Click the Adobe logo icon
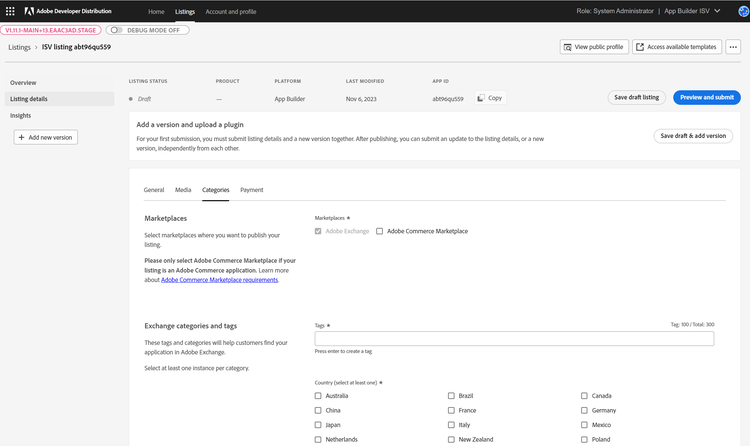This screenshot has height=446, width=750. [x=29, y=11]
